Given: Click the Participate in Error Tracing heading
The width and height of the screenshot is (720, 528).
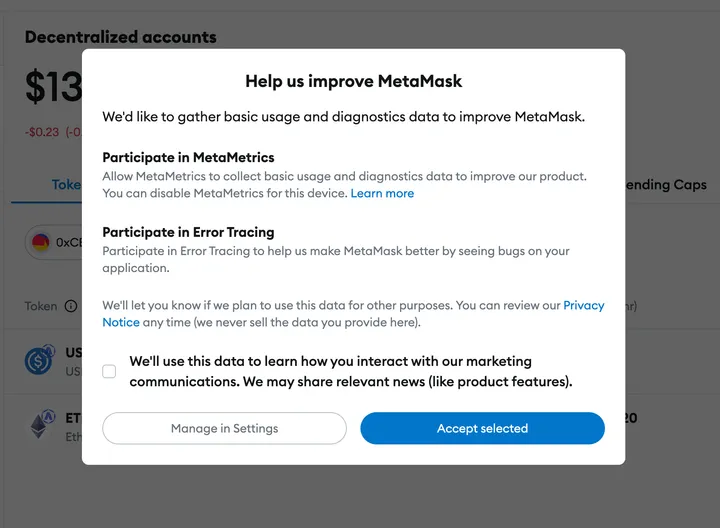Looking at the screenshot, I should pos(188,233).
